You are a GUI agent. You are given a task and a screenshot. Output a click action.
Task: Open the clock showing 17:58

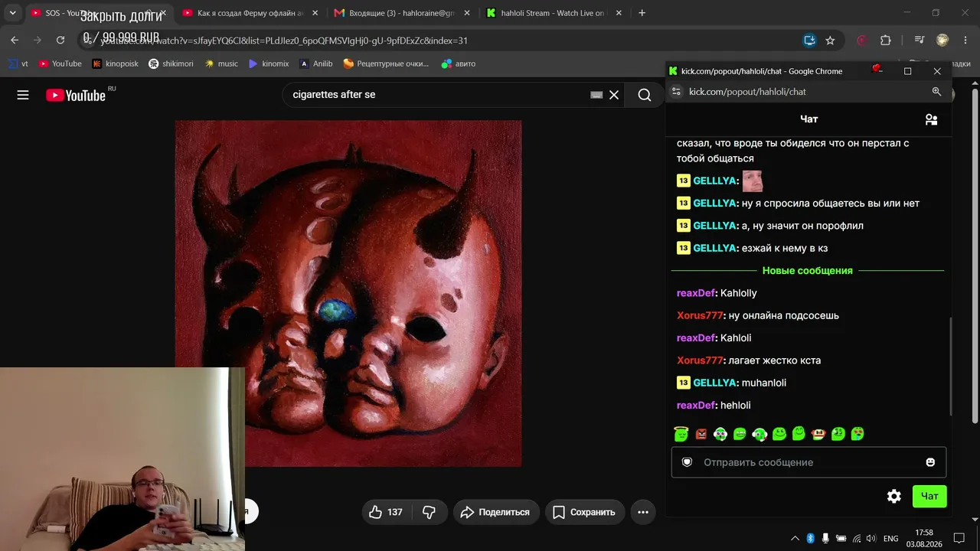click(x=924, y=538)
